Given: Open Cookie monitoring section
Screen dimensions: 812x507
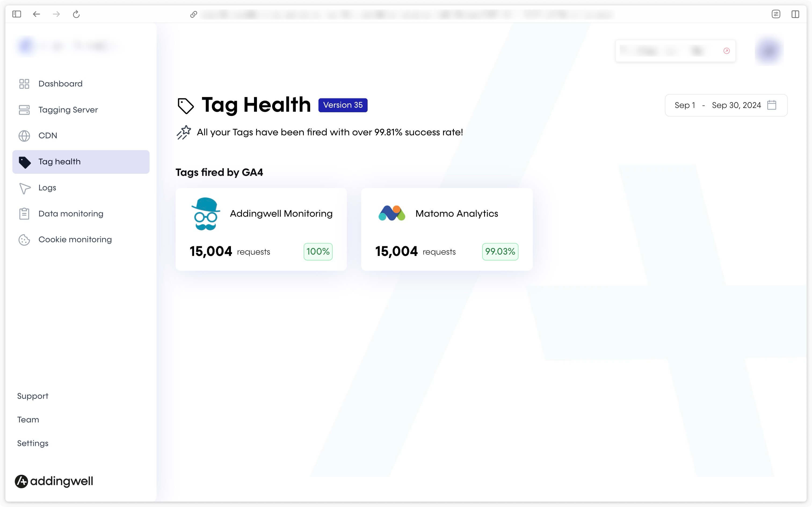Looking at the screenshot, I should 75,240.
